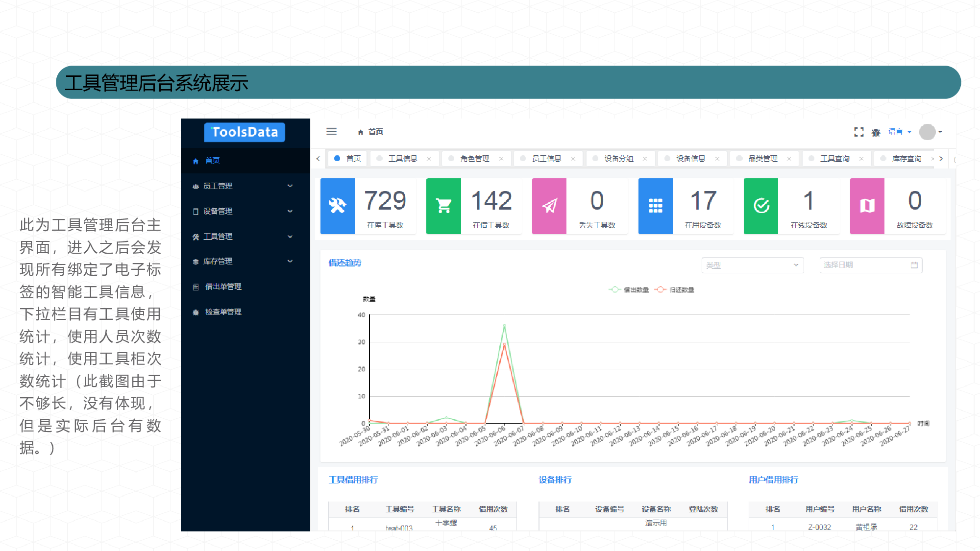Viewport: 980px width, 551px height.
Task: Click the 142 在借工具数 value
Action: pyautogui.click(x=491, y=201)
